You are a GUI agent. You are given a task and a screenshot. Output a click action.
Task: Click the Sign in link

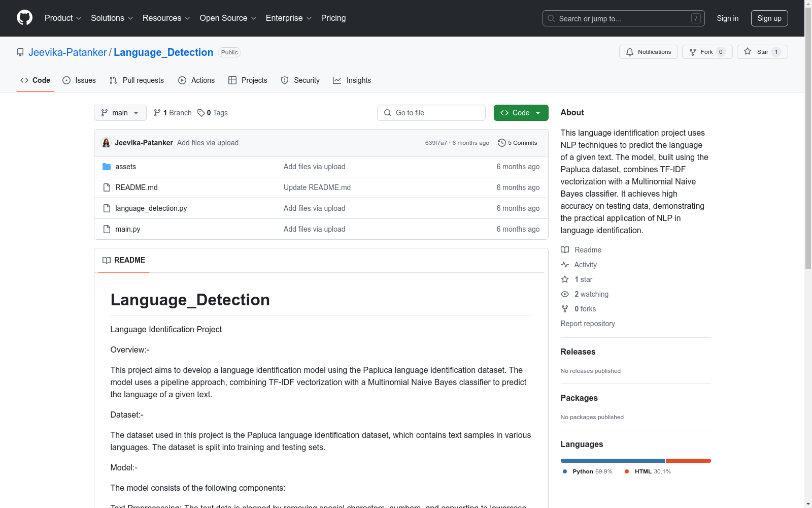coord(727,18)
